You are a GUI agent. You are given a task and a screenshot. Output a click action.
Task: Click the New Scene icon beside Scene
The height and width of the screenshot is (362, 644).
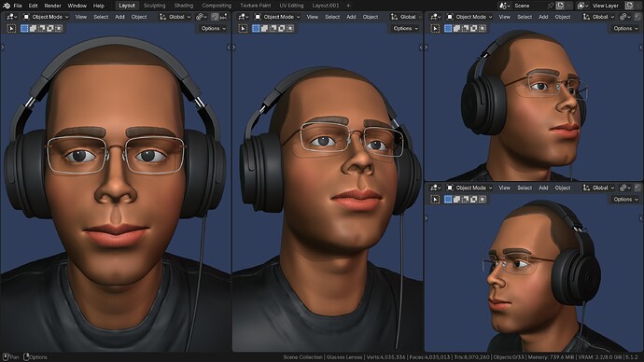(x=560, y=6)
